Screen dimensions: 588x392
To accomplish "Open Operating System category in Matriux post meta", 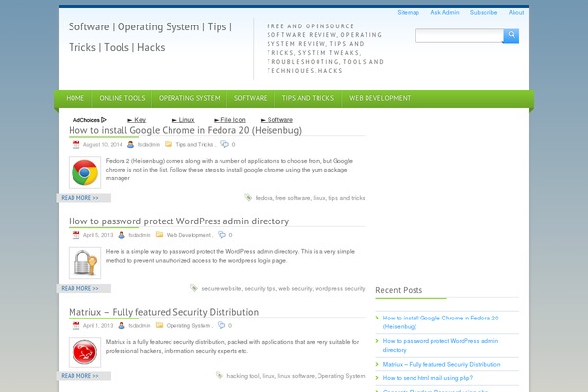I will click(188, 326).
